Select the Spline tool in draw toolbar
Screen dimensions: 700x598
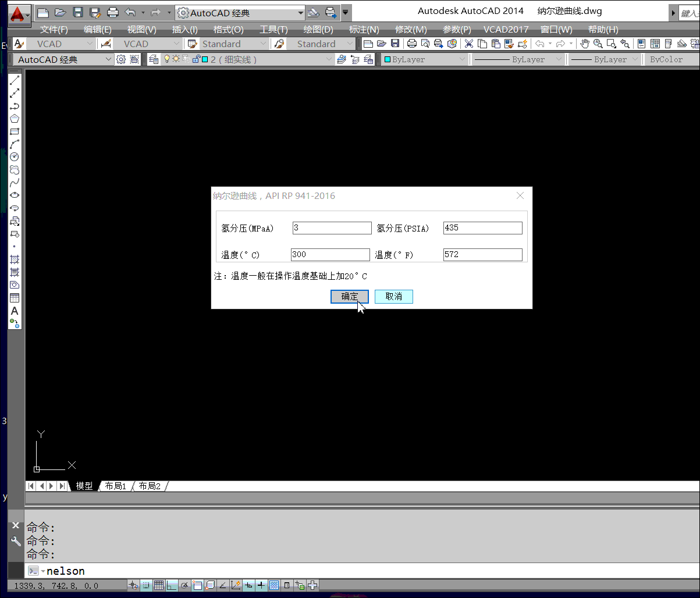pyautogui.click(x=15, y=182)
